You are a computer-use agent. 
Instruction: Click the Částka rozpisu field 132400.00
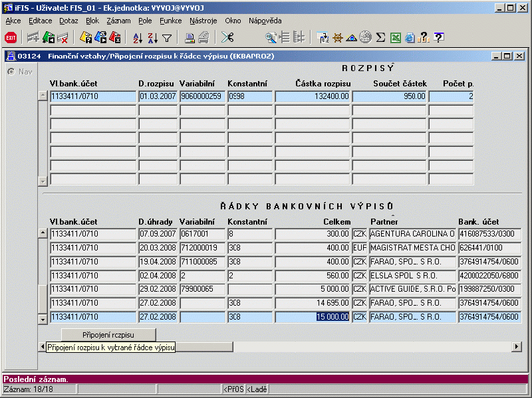(312, 96)
